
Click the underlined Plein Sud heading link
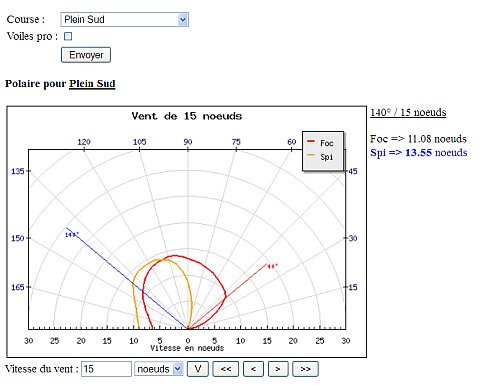pos(92,84)
